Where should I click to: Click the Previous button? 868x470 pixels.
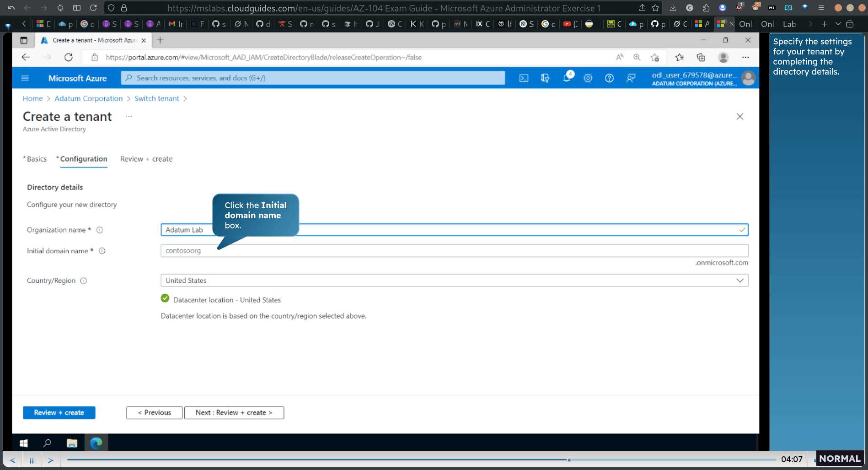click(155, 413)
